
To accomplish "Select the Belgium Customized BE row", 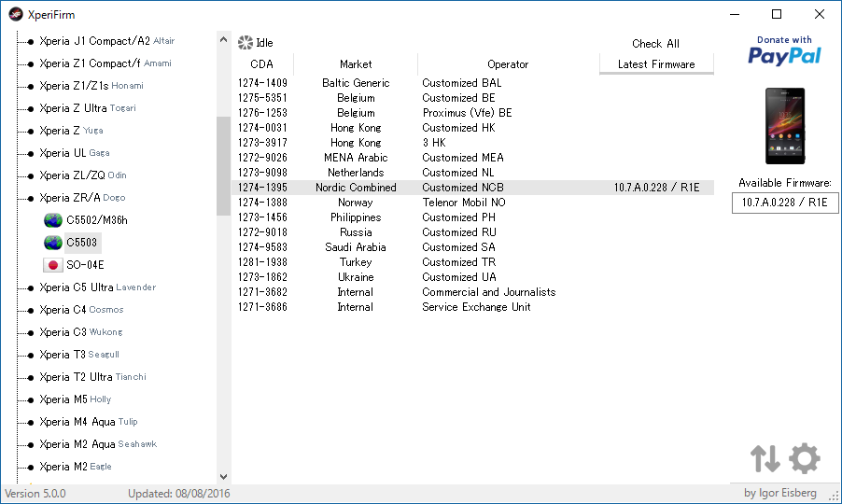I will coord(472,98).
